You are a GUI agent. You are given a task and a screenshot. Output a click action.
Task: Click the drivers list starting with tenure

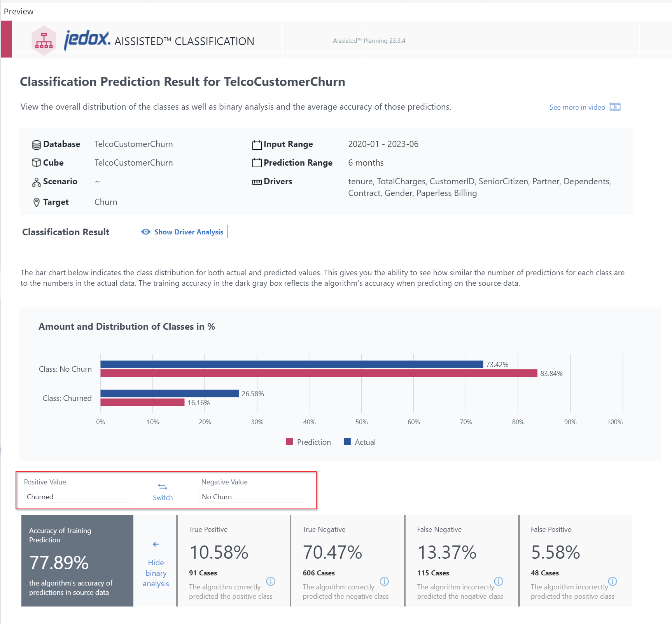pos(479,187)
